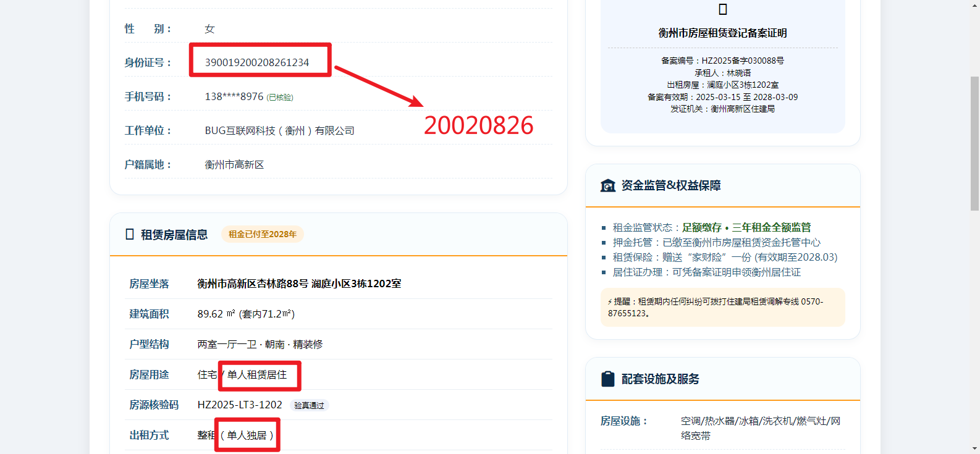
Task: Click the 房源核验码 label
Action: point(154,405)
